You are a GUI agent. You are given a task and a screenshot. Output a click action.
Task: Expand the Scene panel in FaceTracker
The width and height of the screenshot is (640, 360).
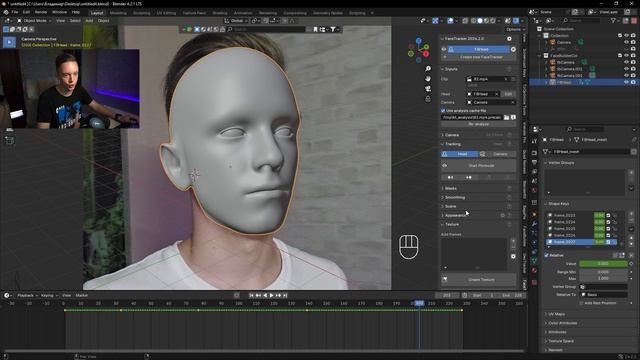coord(450,206)
